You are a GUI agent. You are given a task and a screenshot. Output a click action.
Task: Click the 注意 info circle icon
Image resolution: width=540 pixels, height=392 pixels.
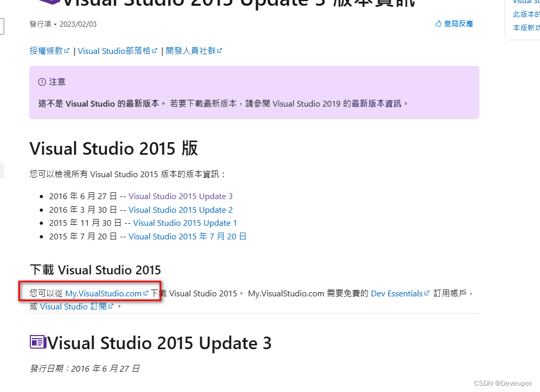(42, 82)
